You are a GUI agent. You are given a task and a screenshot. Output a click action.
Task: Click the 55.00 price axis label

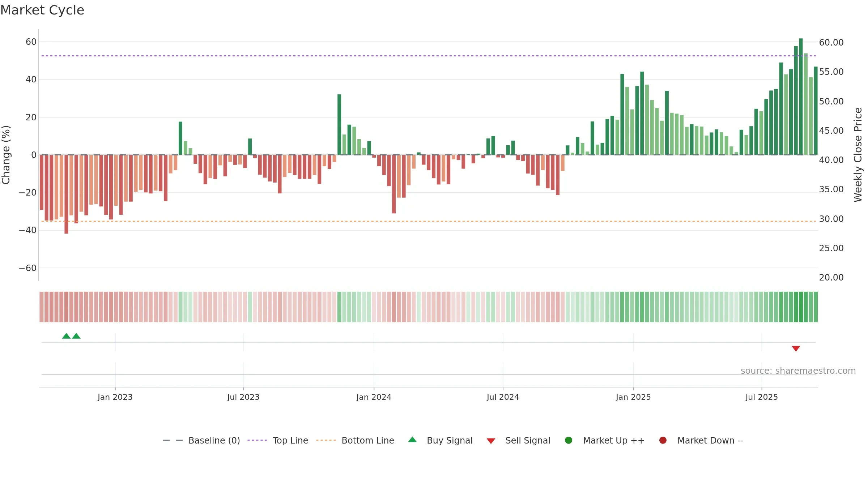(831, 72)
